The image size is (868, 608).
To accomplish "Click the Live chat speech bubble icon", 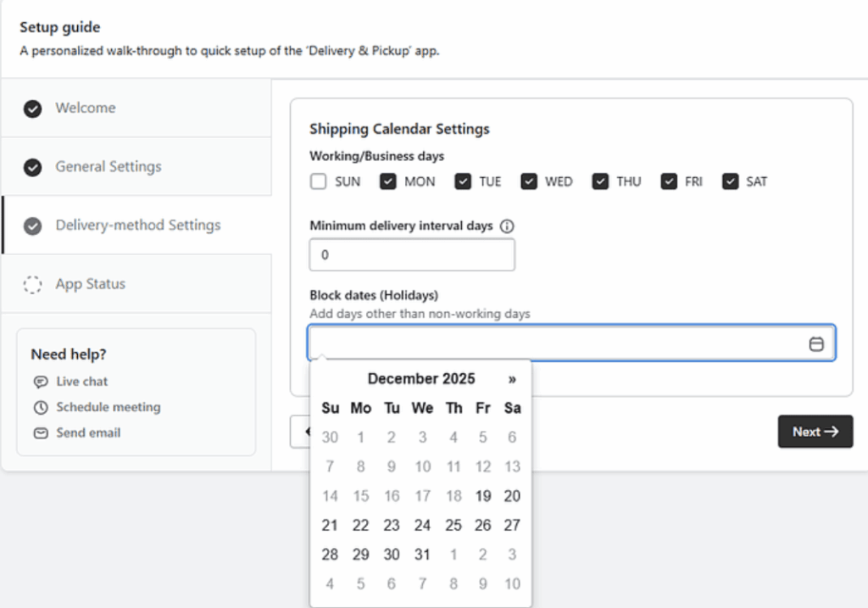I will (41, 382).
